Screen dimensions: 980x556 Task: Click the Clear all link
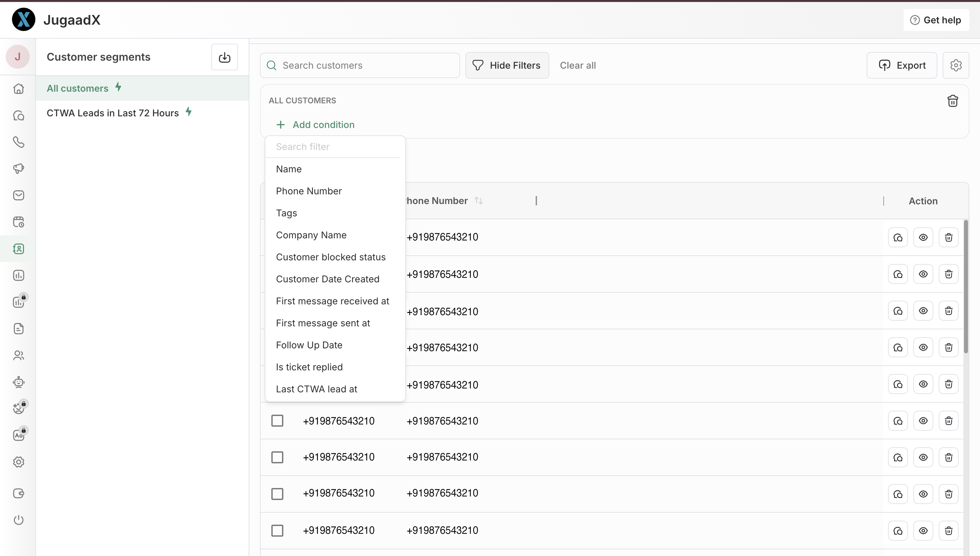click(578, 65)
